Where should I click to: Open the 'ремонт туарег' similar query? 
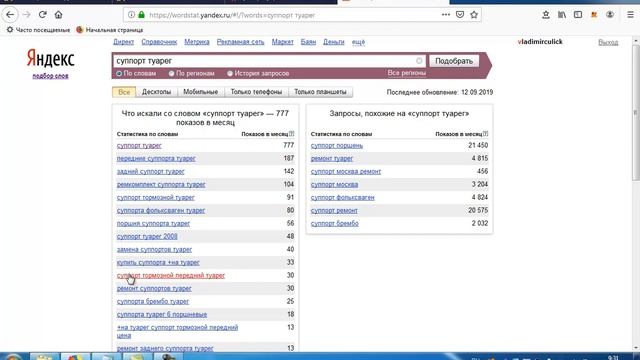coord(332,158)
